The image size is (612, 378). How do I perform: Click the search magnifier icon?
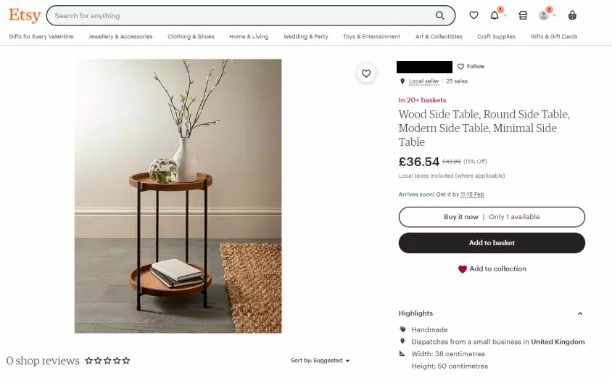point(440,16)
